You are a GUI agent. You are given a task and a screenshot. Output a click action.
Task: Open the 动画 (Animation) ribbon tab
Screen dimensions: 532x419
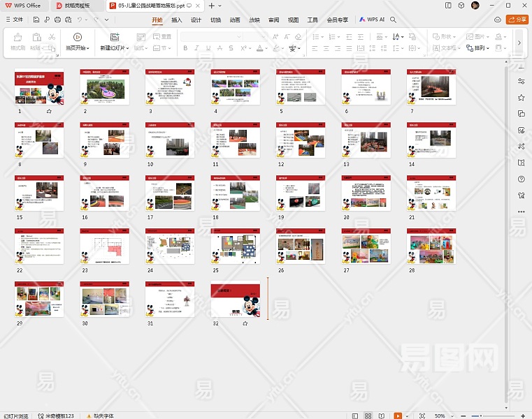point(235,20)
